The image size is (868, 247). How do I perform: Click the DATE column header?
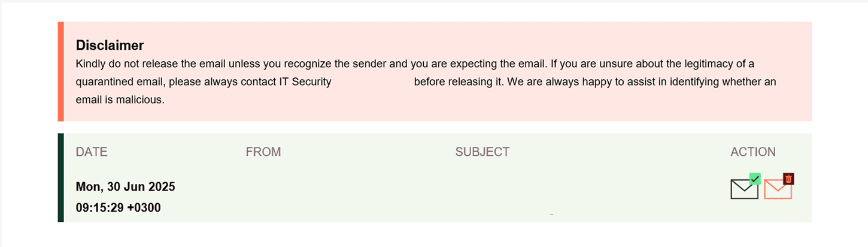click(x=92, y=152)
